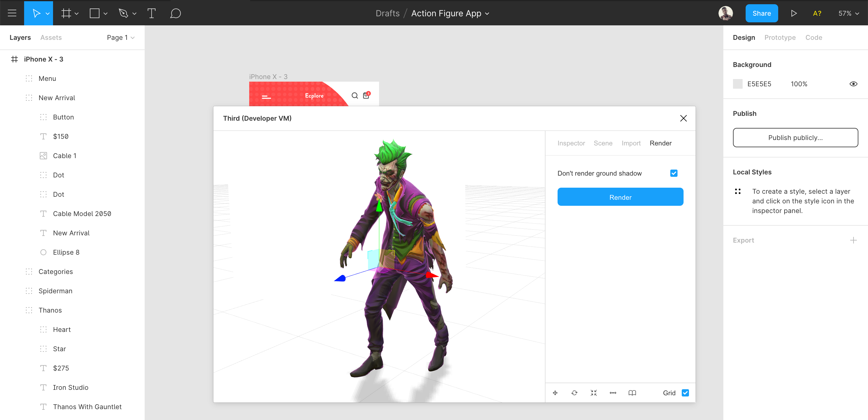Click the move icon in plugin toolbar

(x=555, y=393)
